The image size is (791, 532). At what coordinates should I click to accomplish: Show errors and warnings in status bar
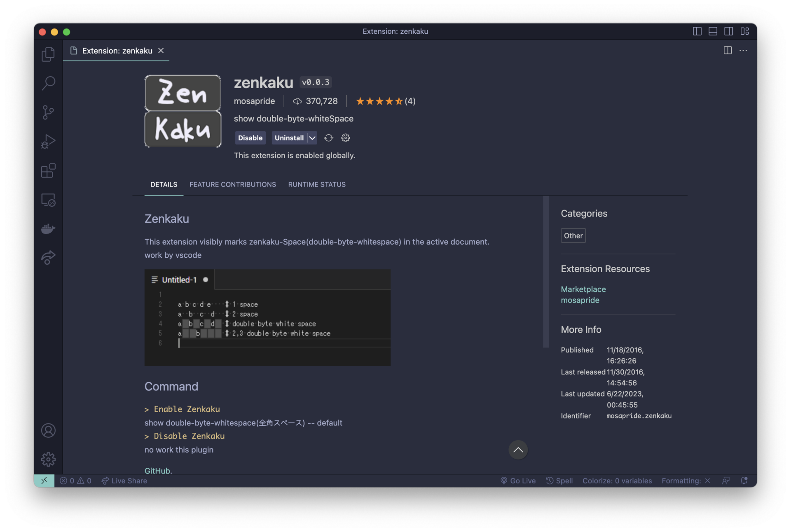point(75,481)
